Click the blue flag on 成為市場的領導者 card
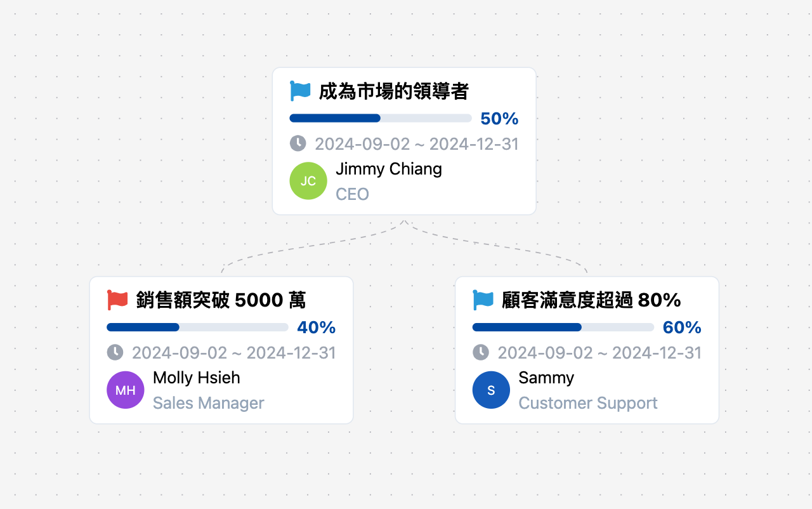The image size is (812, 509). click(x=300, y=91)
